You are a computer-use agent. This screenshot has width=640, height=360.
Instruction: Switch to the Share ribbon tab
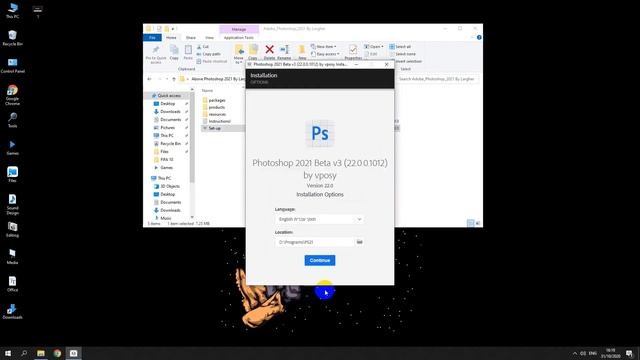(191, 38)
